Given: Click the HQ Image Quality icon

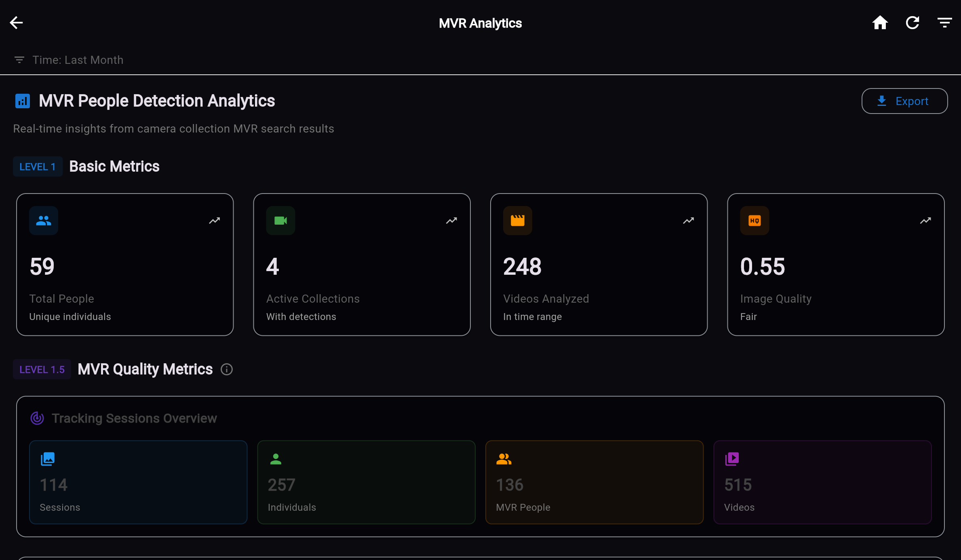Looking at the screenshot, I should (x=754, y=220).
